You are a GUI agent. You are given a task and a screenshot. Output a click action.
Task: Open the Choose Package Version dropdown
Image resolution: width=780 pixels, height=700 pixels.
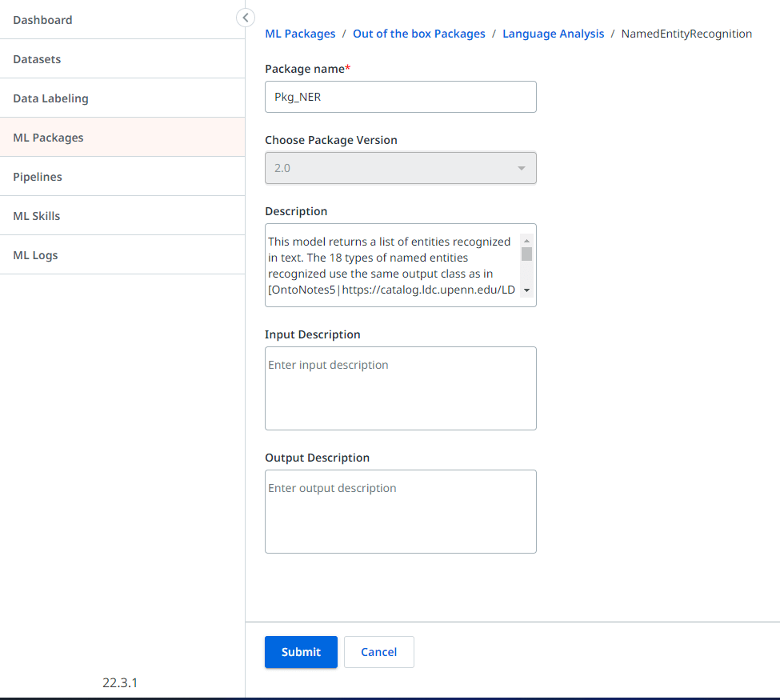click(401, 168)
